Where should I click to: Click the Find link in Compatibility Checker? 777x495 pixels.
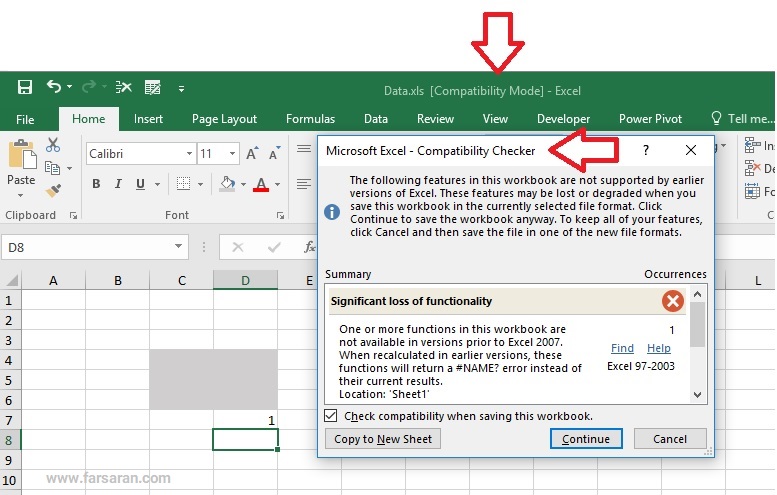pos(622,348)
